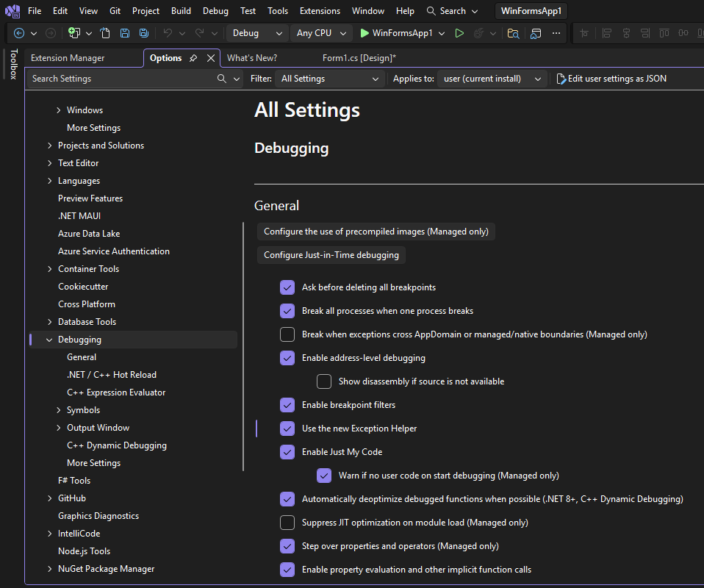Open the Extensions menu
Screen dimensions: 704x588
(x=320, y=11)
